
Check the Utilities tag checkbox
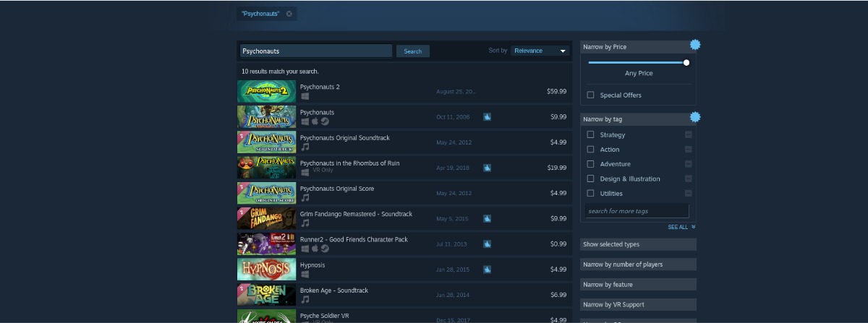591,193
